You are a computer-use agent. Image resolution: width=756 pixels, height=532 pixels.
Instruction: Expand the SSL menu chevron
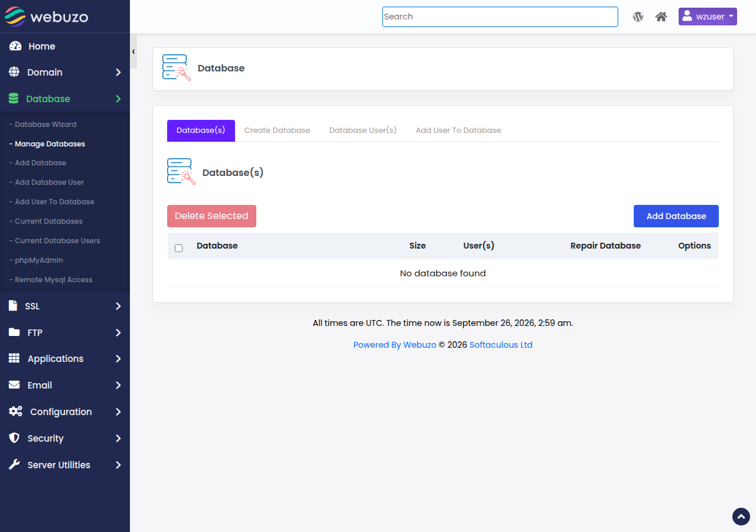pos(118,306)
